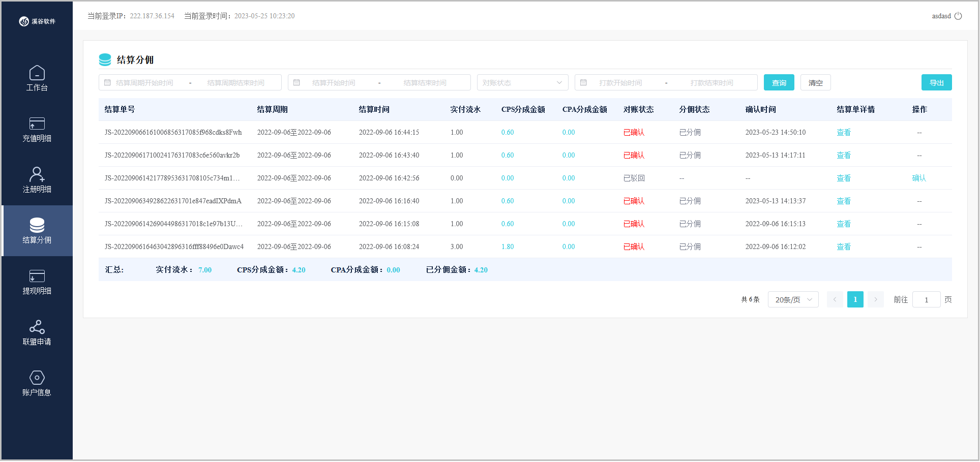This screenshot has width=980, height=462.
Task: Click 结算周期开始时间 input field
Action: [x=145, y=82]
